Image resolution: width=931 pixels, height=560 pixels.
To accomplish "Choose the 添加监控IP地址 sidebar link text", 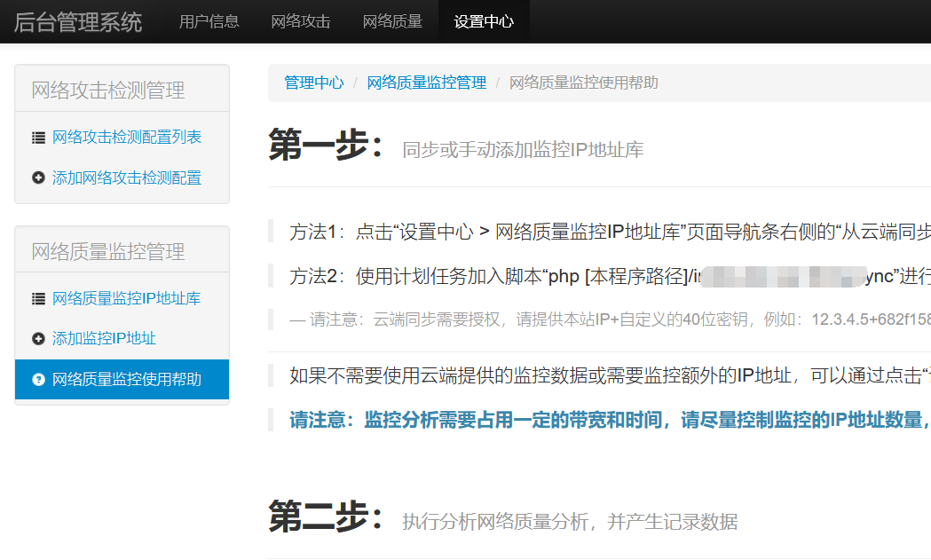I will click(105, 339).
